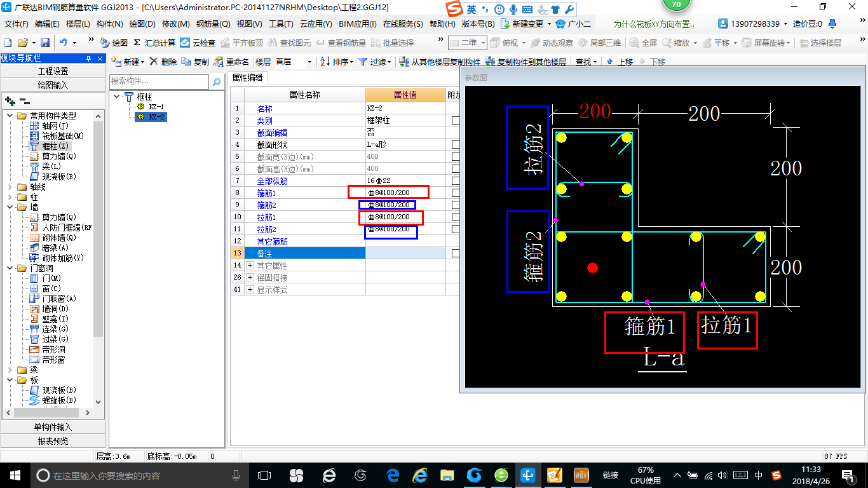This screenshot has width=868, height=488.
Task: Tick 附加 checkbox for 箍筋2 row
Action: point(456,205)
